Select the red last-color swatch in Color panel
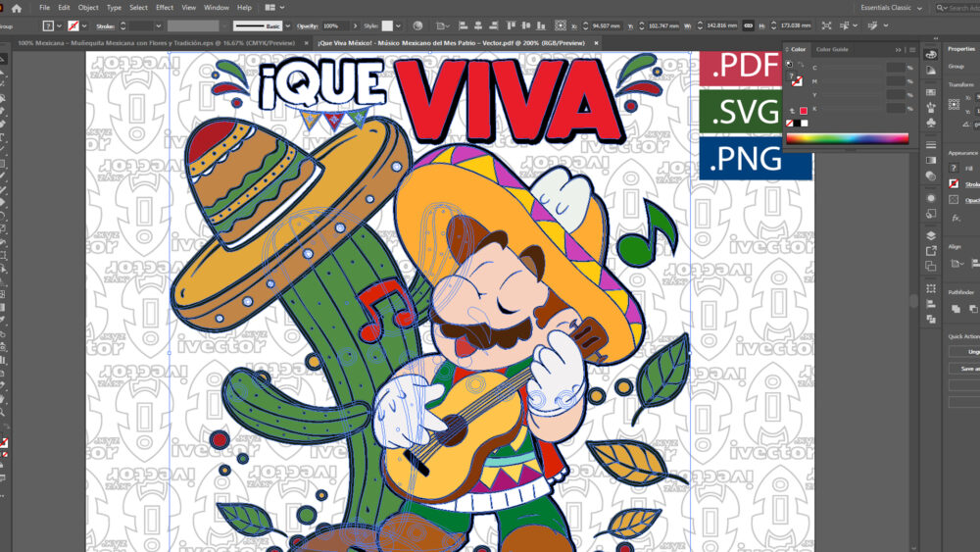Viewport: 980px width, 552px height. click(x=804, y=111)
